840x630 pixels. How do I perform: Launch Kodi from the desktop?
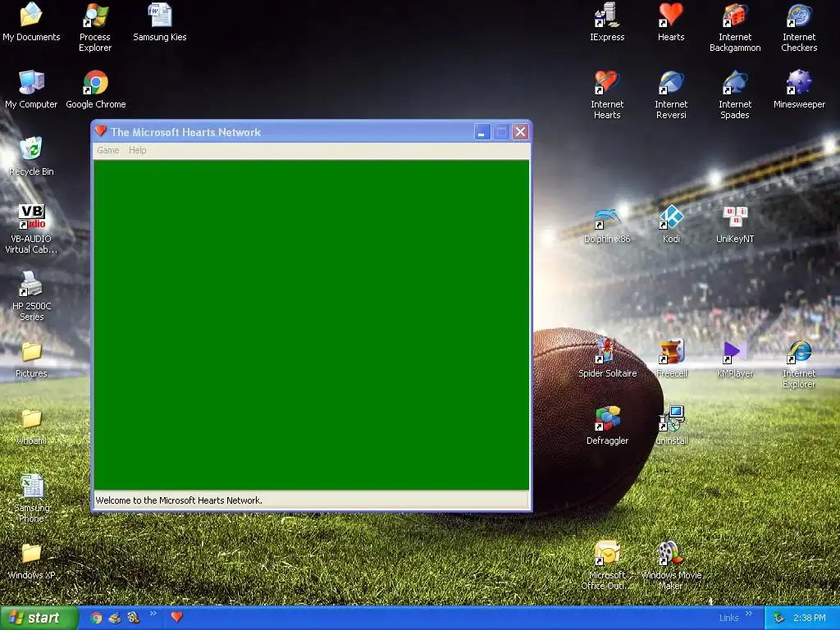(671, 225)
